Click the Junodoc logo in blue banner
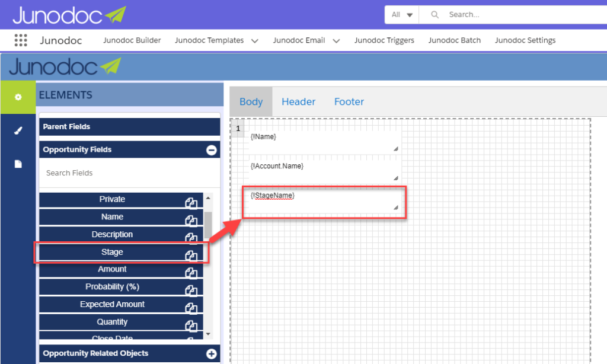 click(65, 66)
